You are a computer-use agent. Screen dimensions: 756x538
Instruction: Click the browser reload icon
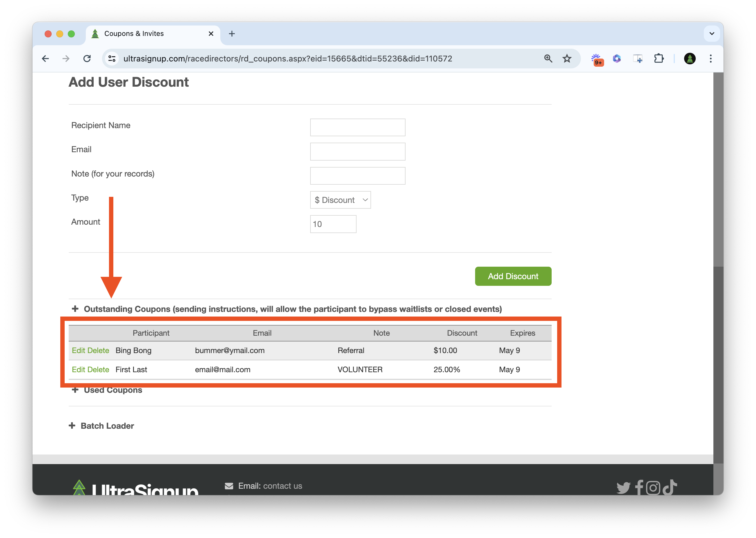87,59
